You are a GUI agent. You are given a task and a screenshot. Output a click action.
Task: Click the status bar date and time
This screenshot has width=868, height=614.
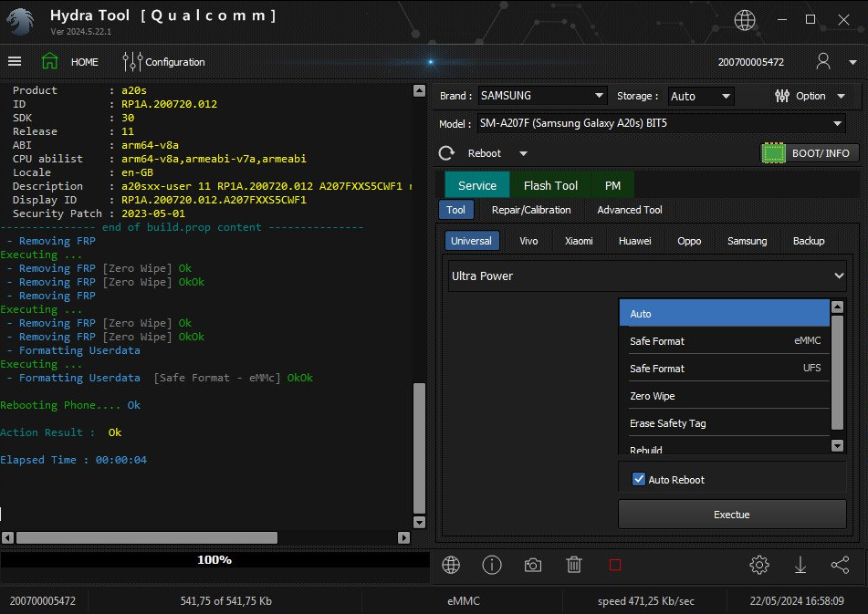point(797,600)
